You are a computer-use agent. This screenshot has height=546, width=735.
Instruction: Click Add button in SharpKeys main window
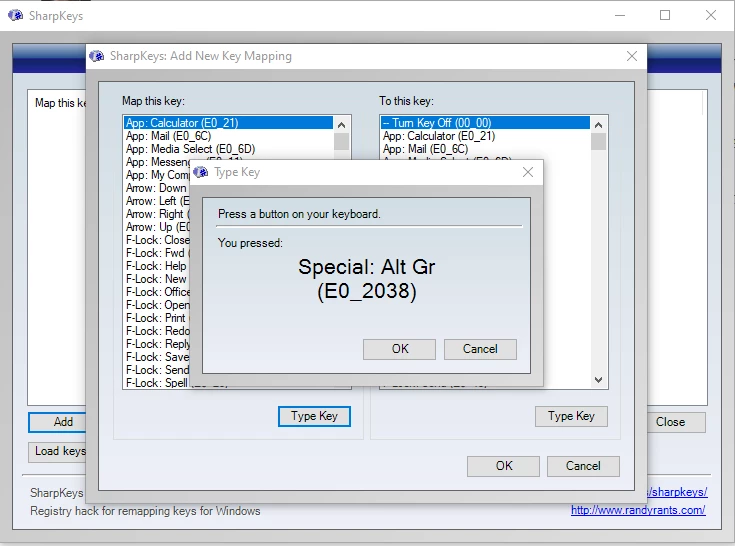57,422
